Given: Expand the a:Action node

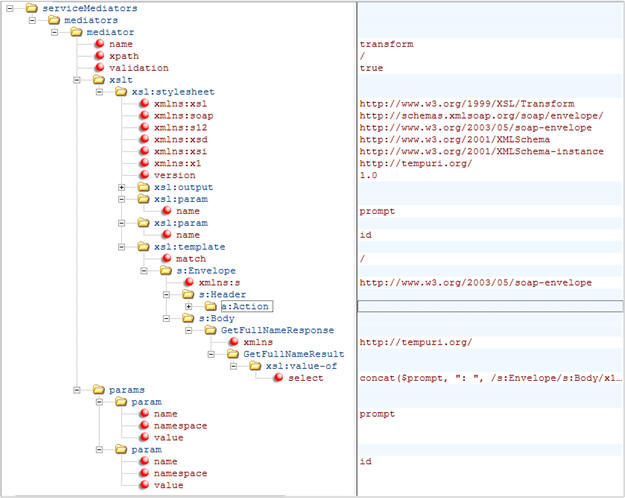Looking at the screenshot, I should tap(189, 306).
